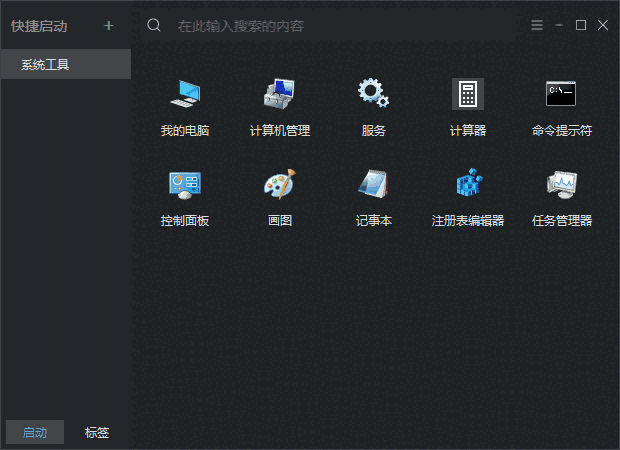
Task: Launch 计算机管理 computer management icon
Action: pos(280,94)
